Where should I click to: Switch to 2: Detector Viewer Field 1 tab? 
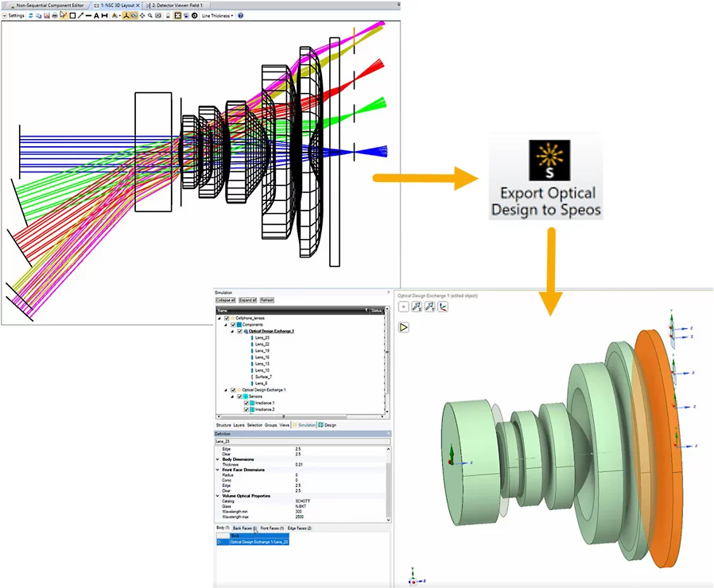point(177,6)
